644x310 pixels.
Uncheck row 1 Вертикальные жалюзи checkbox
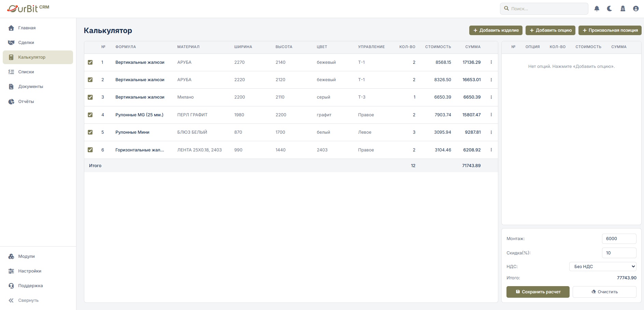click(90, 62)
